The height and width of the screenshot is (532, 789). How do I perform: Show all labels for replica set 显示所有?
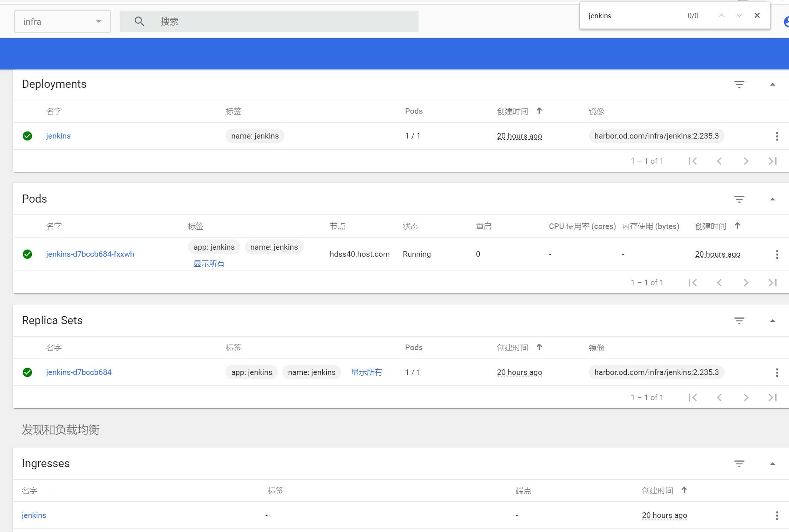(366, 372)
